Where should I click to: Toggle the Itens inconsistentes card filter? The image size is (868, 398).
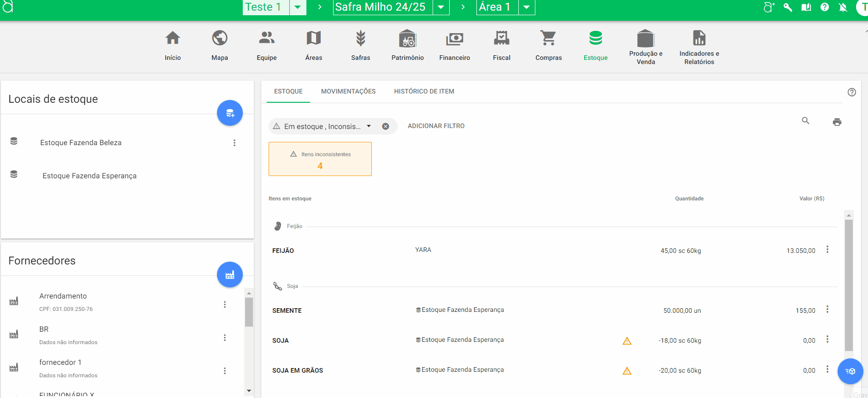pos(320,159)
